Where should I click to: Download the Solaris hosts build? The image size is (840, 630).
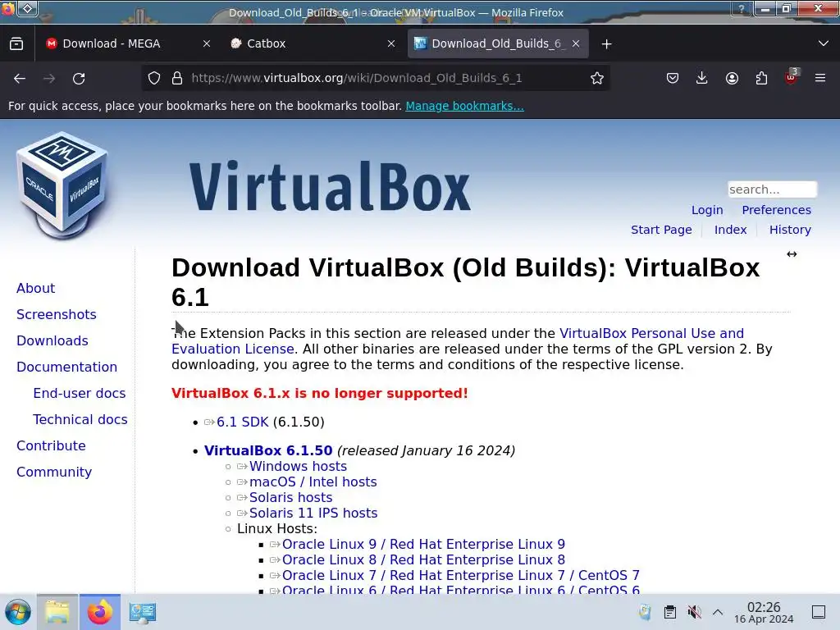click(x=290, y=497)
